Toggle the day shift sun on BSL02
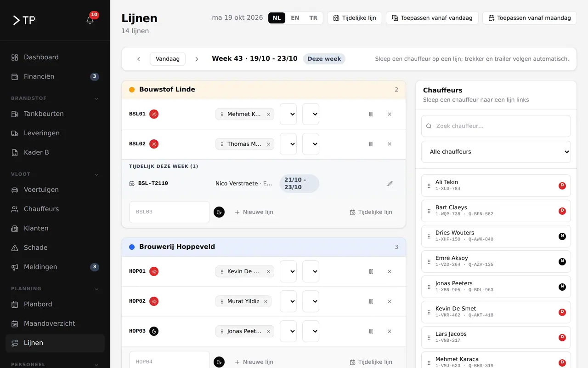Screen dimensions: 588x368 tap(154, 144)
